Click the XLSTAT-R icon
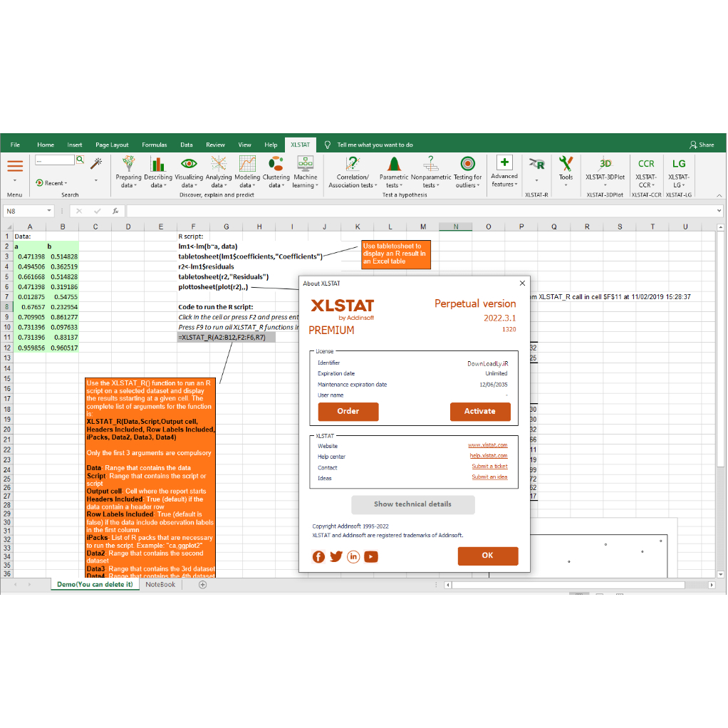 click(536, 164)
